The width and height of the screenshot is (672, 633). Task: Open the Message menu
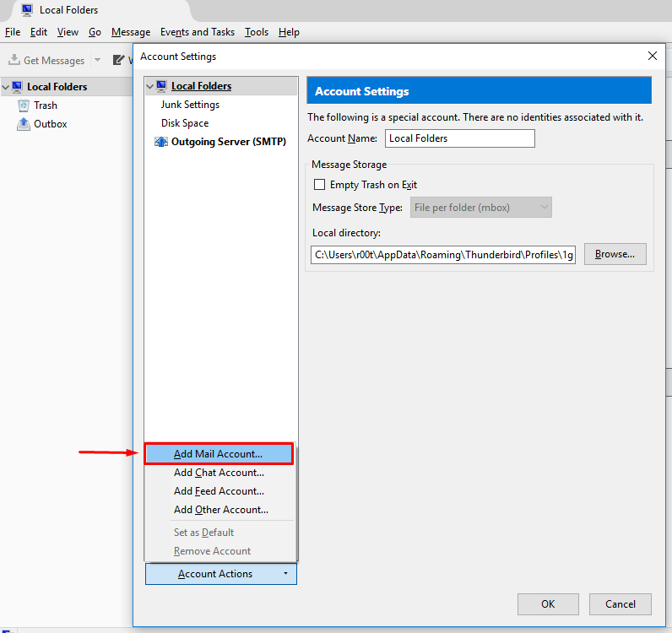tap(131, 32)
